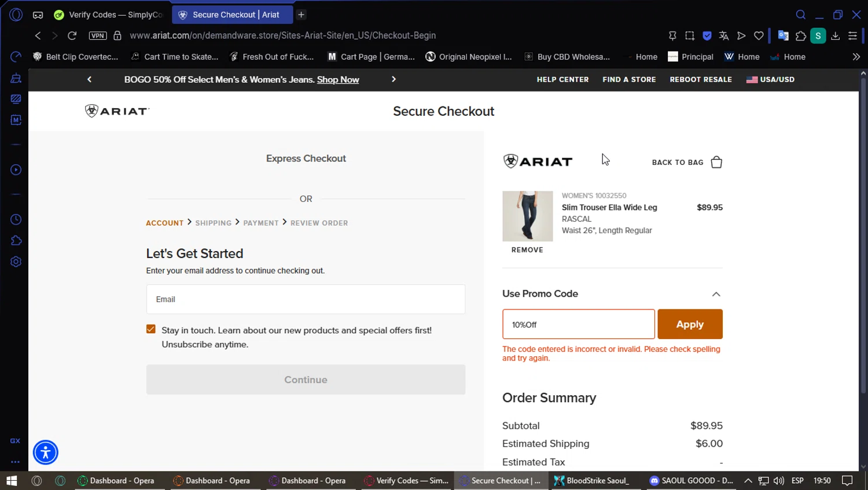Open Original Neopixel bookmark
Image resolution: width=868 pixels, height=490 pixels.
point(469,57)
